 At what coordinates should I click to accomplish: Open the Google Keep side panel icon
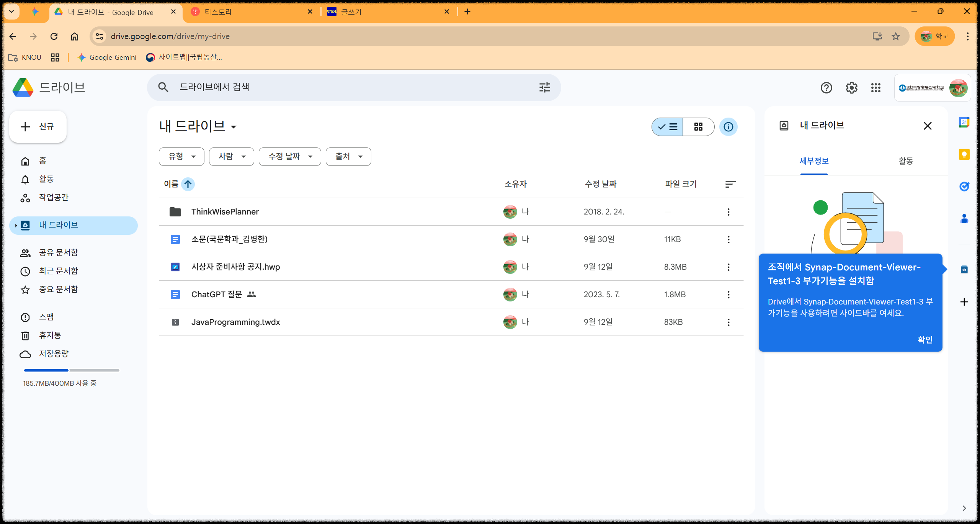(x=964, y=154)
